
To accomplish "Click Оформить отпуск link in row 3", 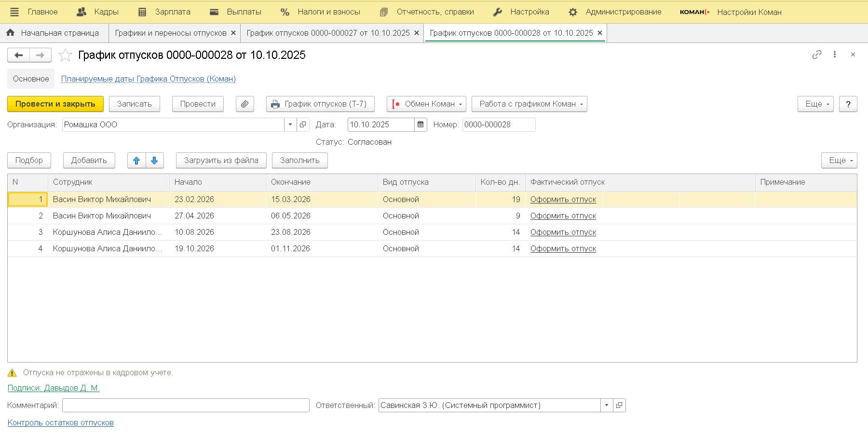I will [563, 232].
